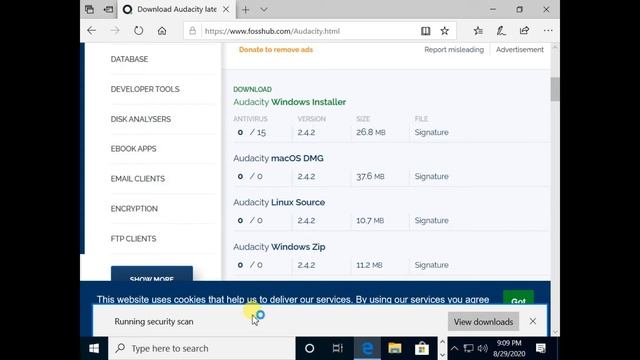
Task: Click Donate to remove ads link
Action: [x=276, y=50]
